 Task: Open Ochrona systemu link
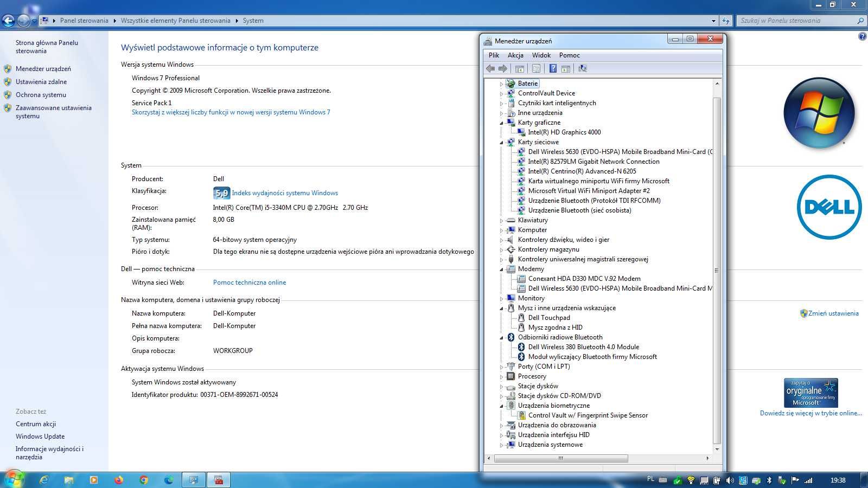[x=41, y=95]
